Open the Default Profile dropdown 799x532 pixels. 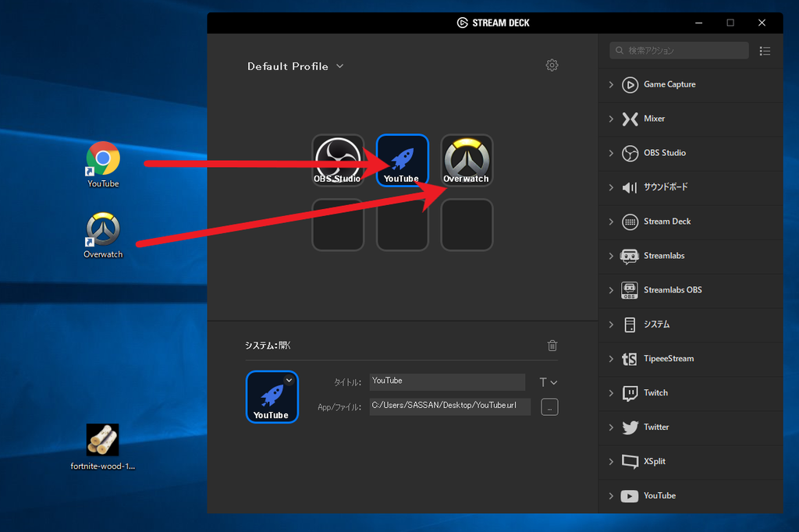pyautogui.click(x=296, y=66)
